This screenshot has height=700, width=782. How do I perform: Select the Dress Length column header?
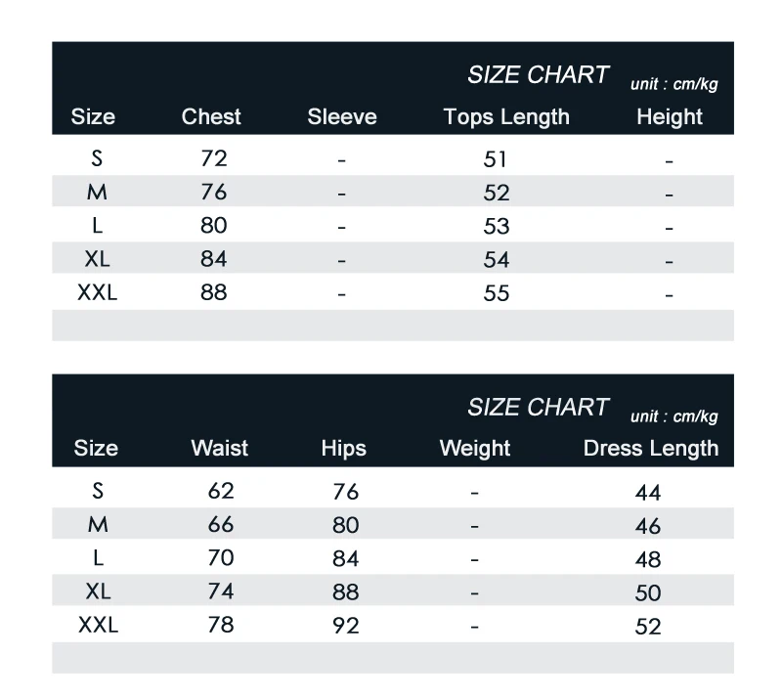coord(651,449)
